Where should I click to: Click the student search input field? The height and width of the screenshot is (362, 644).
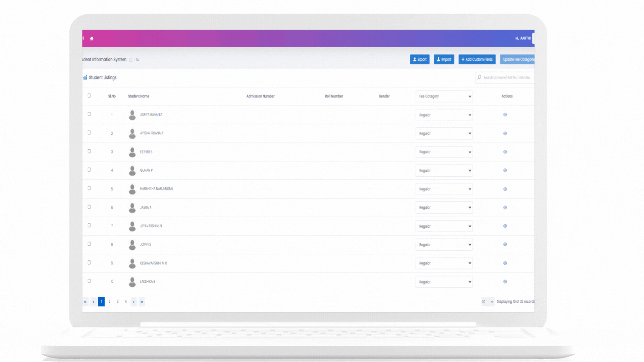[x=506, y=77]
